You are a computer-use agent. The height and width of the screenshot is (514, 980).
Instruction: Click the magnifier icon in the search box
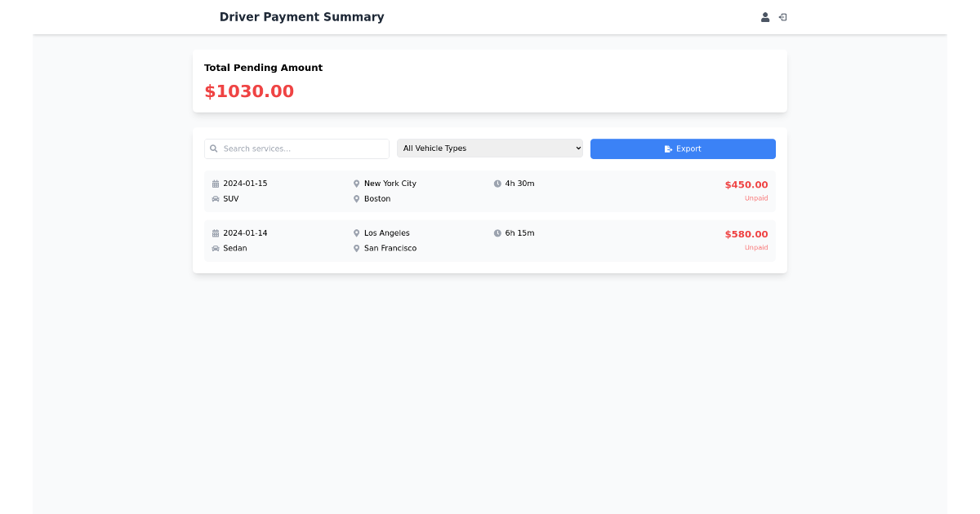coord(213,148)
